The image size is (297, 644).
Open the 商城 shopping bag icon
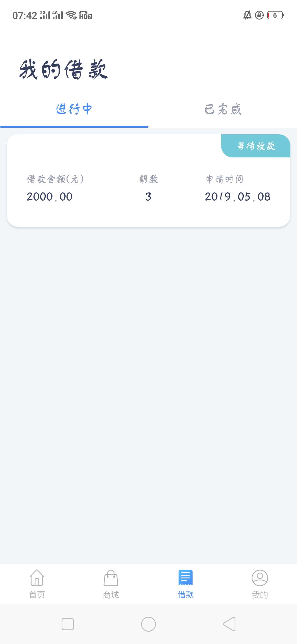(111, 578)
